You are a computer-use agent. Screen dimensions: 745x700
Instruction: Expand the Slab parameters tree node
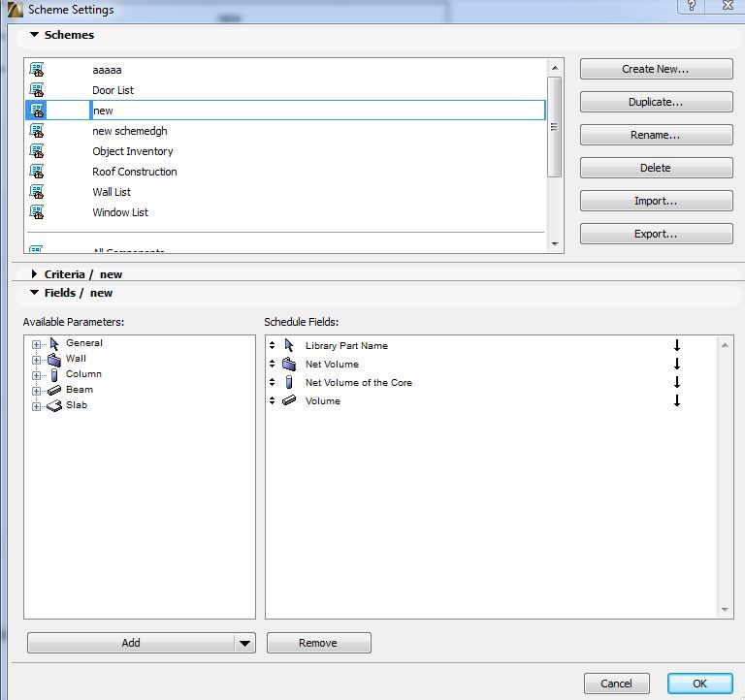coord(36,406)
